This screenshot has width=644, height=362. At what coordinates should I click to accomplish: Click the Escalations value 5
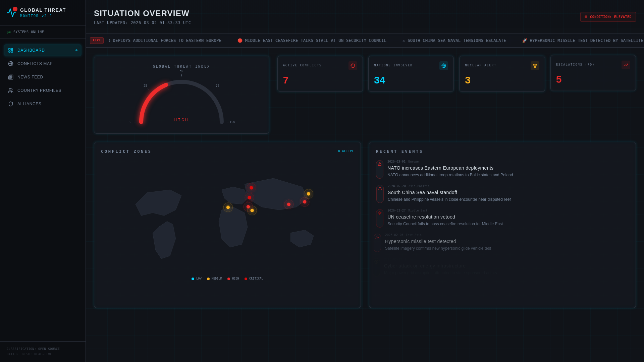(x=559, y=80)
